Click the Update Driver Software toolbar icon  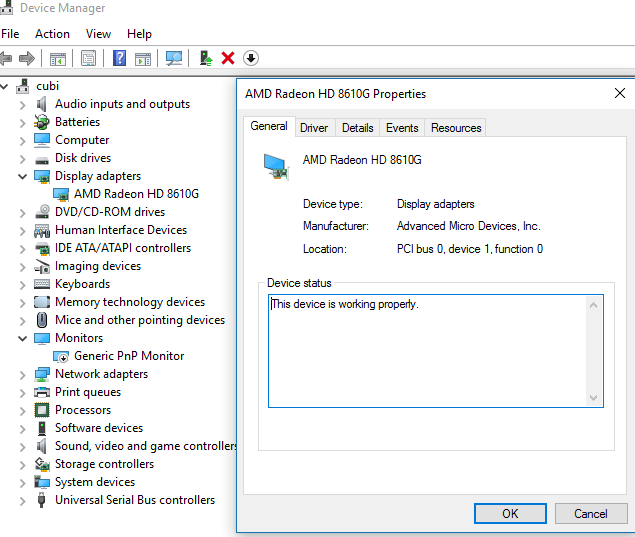click(x=206, y=58)
